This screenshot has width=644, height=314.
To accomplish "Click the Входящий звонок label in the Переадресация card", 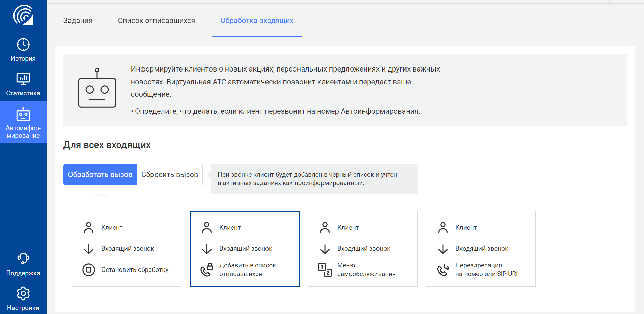I will 482,249.
